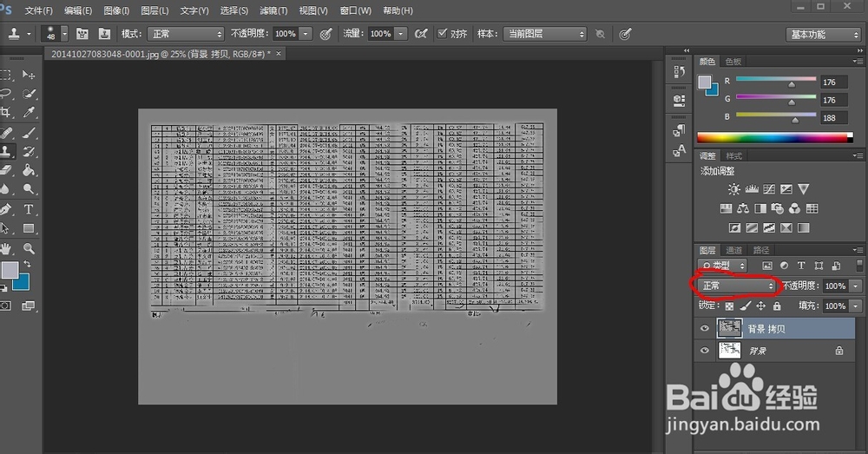Select the Clone Stamp tool in toolbox
Viewport: 868px width, 454px height.
coord(6,151)
